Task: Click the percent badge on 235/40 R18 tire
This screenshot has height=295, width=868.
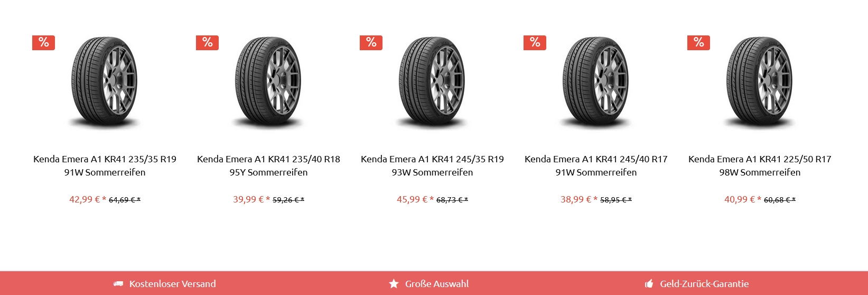Action: tap(207, 43)
